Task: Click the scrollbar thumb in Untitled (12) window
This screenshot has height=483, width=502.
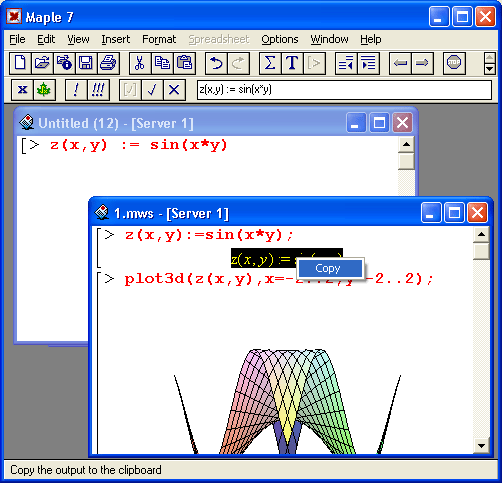Action: coord(406,161)
